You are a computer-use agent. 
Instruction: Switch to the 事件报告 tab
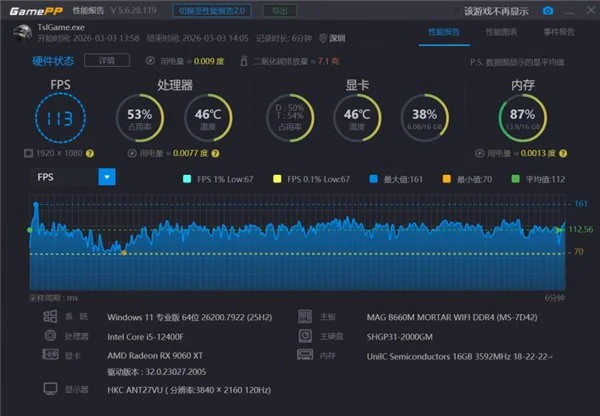click(x=559, y=32)
